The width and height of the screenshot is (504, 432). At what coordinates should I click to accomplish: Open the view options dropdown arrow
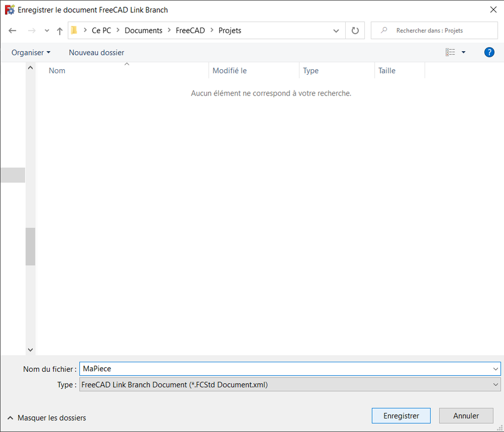tap(463, 52)
